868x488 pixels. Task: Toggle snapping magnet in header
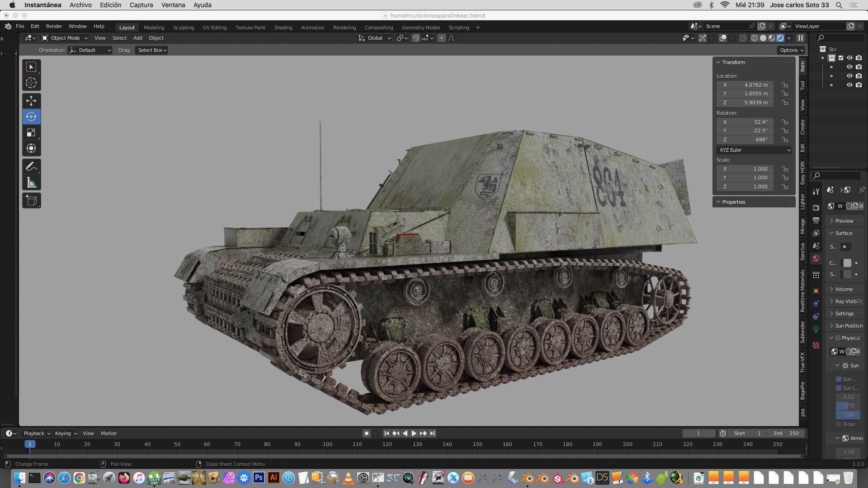pos(415,38)
